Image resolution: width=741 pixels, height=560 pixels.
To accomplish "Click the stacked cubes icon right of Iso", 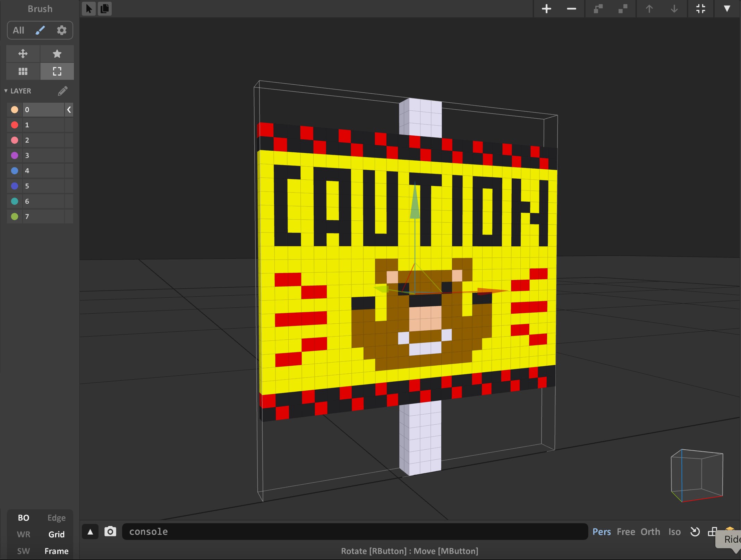I will click(712, 532).
